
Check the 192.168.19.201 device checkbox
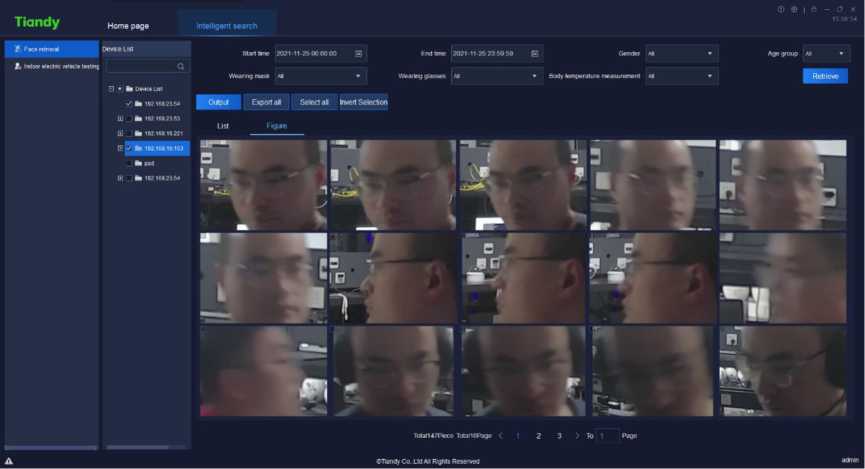pyautogui.click(x=128, y=133)
